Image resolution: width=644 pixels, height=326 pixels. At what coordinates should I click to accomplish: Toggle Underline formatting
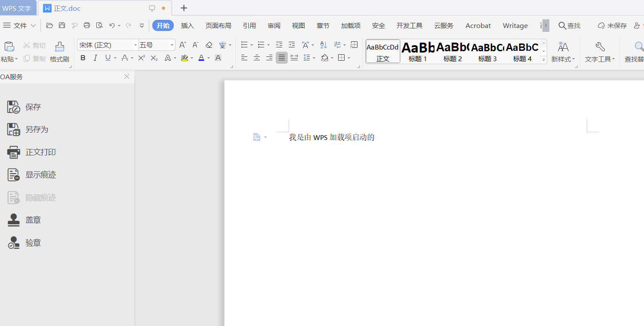point(108,58)
